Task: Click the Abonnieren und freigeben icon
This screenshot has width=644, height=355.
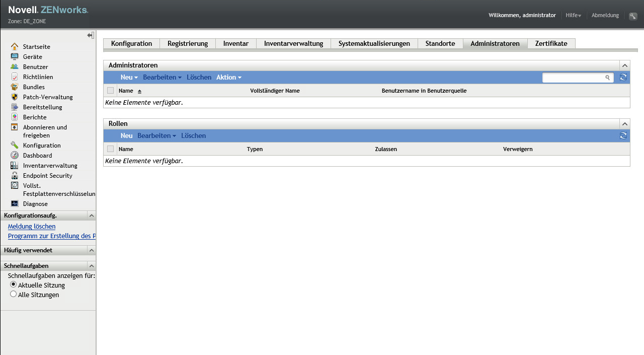Action: (x=15, y=127)
